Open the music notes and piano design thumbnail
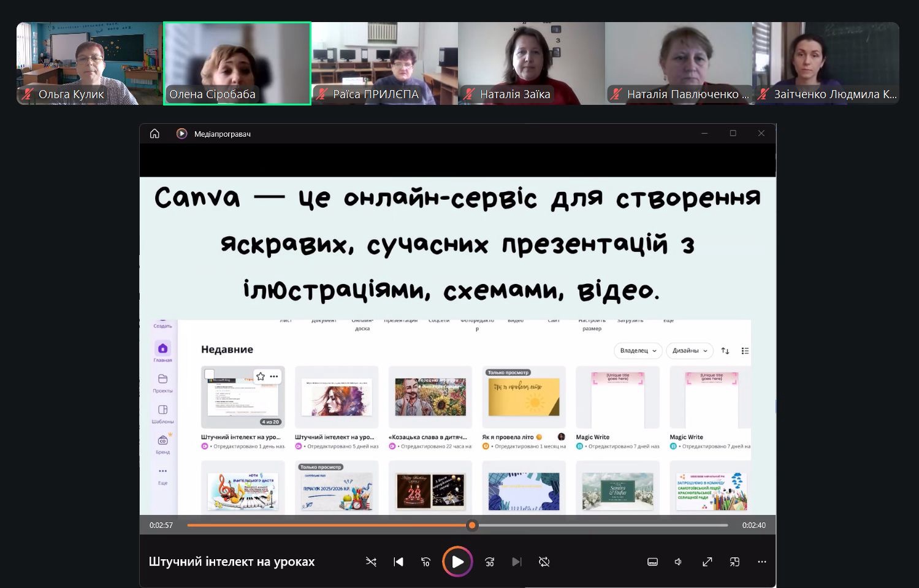 (x=243, y=489)
